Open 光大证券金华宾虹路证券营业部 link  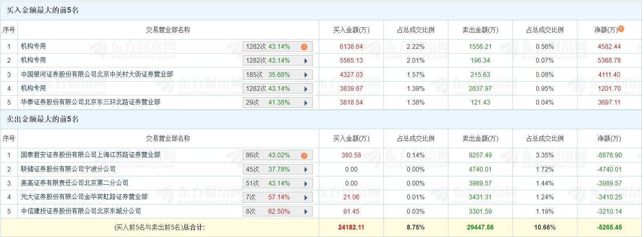[x=84, y=197]
